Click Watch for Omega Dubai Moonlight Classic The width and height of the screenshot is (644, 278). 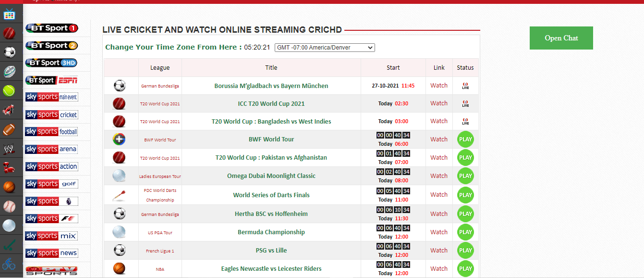click(439, 176)
